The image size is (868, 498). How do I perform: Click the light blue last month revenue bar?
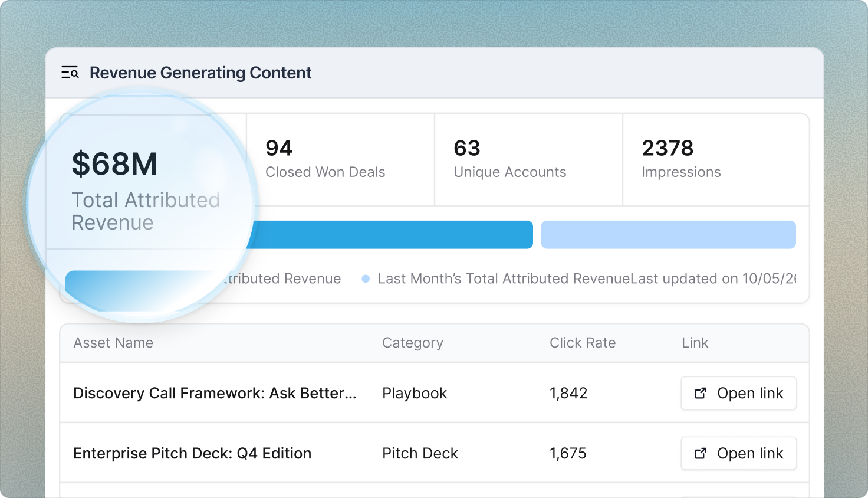[669, 235]
